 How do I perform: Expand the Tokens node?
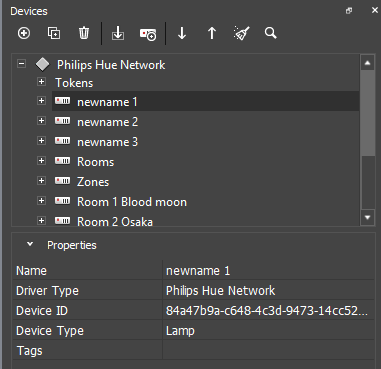[x=41, y=81]
